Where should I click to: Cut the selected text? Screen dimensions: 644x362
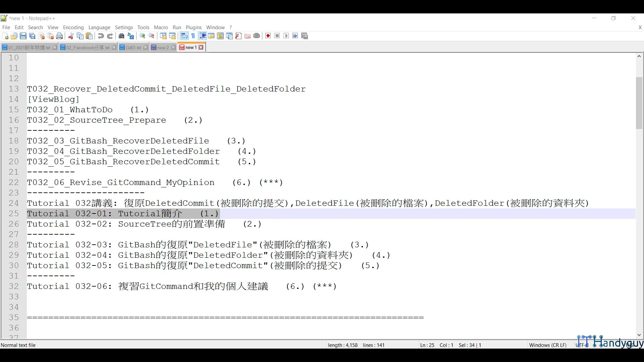71,36
